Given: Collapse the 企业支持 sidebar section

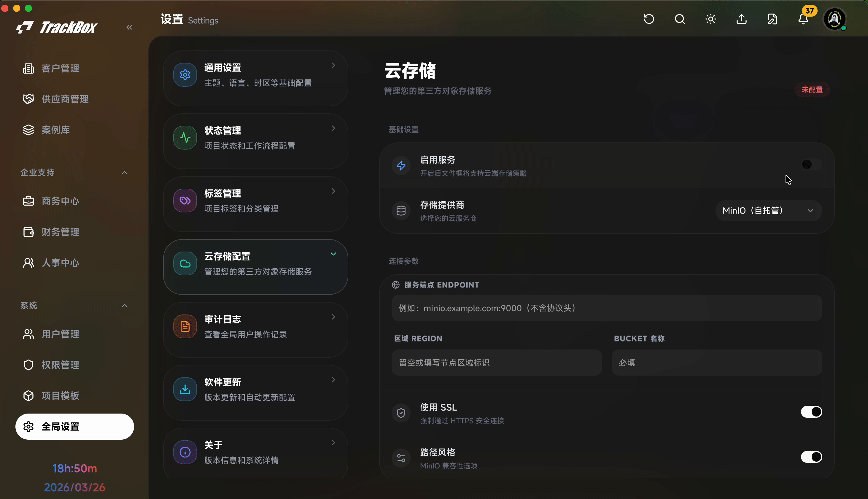Looking at the screenshot, I should coord(125,173).
